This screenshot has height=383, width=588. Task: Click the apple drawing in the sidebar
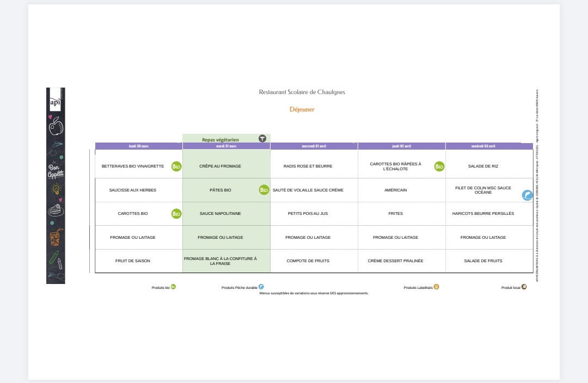pyautogui.click(x=56, y=128)
